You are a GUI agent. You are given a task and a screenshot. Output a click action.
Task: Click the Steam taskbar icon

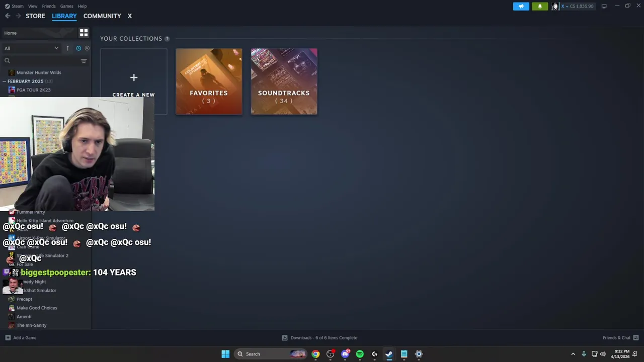(x=389, y=354)
